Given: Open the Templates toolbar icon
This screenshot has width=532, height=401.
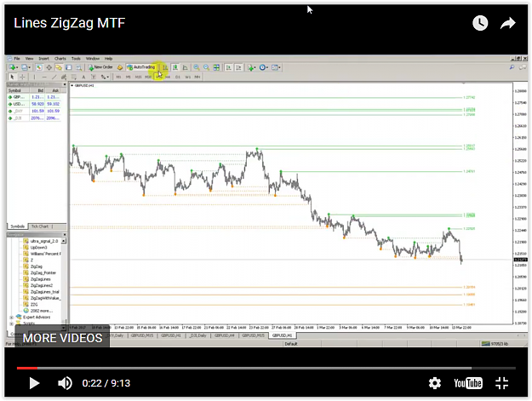Looking at the screenshot, I should pyautogui.click(x=275, y=67).
